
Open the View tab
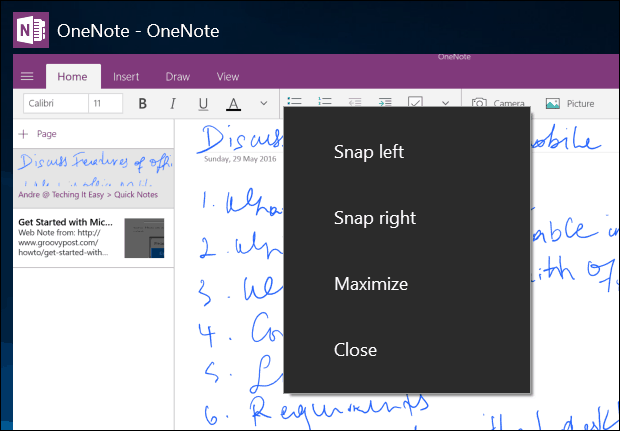pyautogui.click(x=228, y=76)
